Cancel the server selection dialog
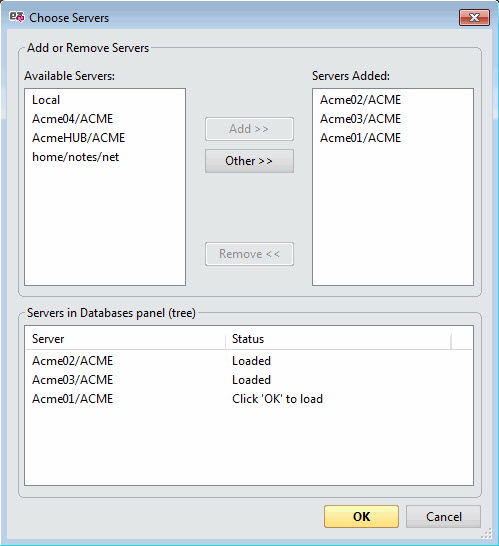The width and height of the screenshot is (499, 546). pos(444,517)
